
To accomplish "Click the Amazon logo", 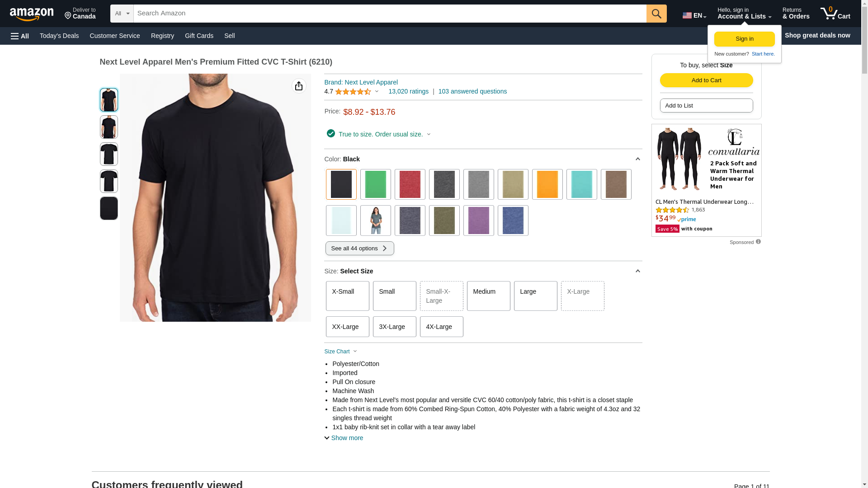I will 32,14.
